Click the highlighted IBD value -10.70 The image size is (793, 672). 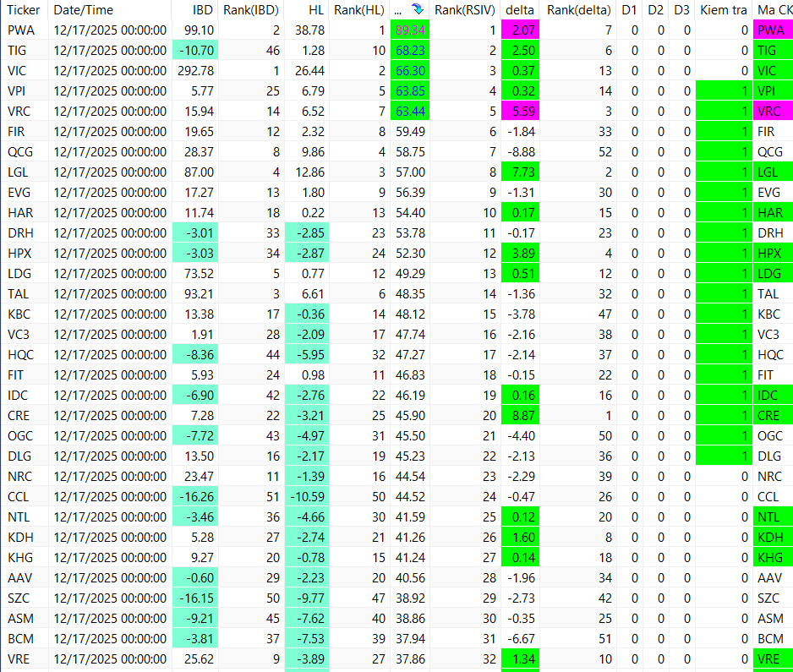coord(195,51)
